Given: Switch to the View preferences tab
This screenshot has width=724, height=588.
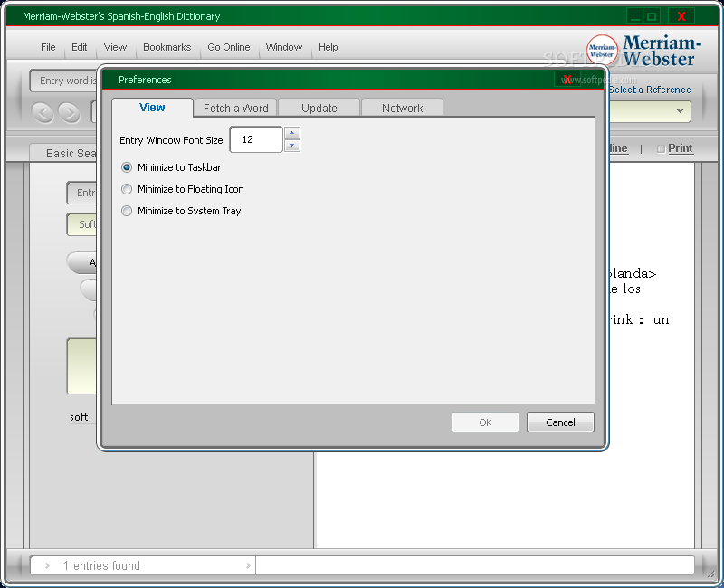Looking at the screenshot, I should click(x=152, y=108).
